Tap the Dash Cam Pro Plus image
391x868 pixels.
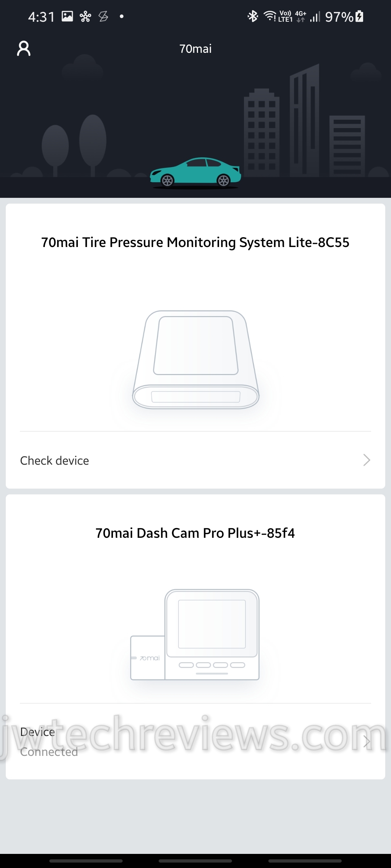[195, 634]
